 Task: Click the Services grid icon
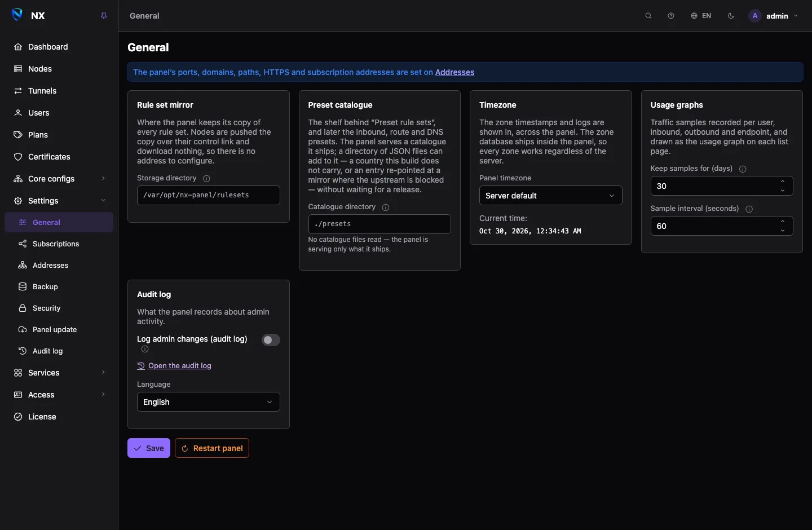(18, 373)
